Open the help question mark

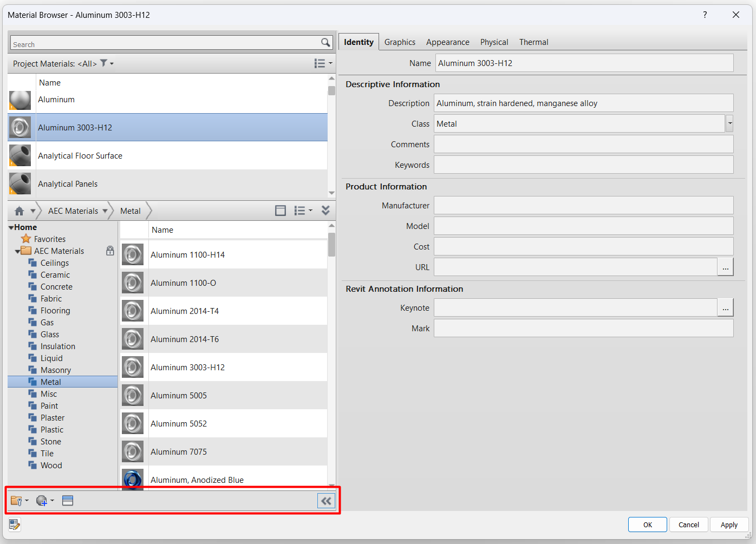[x=705, y=15]
